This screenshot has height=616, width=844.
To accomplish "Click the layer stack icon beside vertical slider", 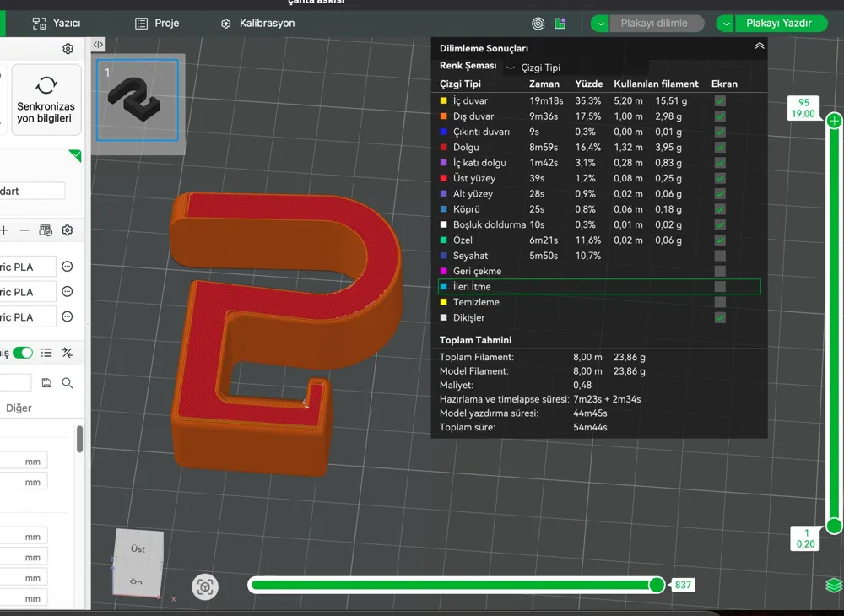I will click(834, 585).
